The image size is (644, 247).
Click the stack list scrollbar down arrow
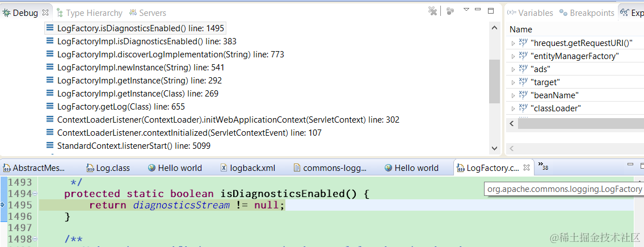click(494, 148)
